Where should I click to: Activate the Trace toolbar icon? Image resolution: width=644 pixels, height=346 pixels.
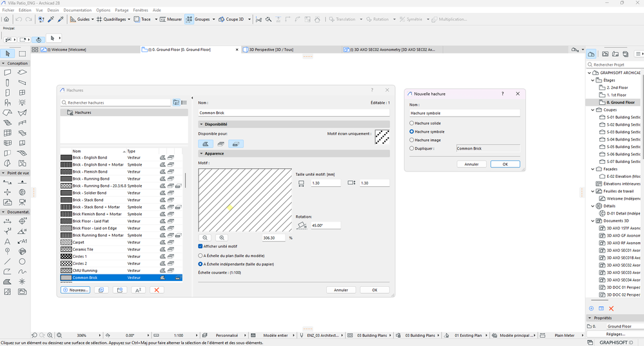click(x=137, y=19)
